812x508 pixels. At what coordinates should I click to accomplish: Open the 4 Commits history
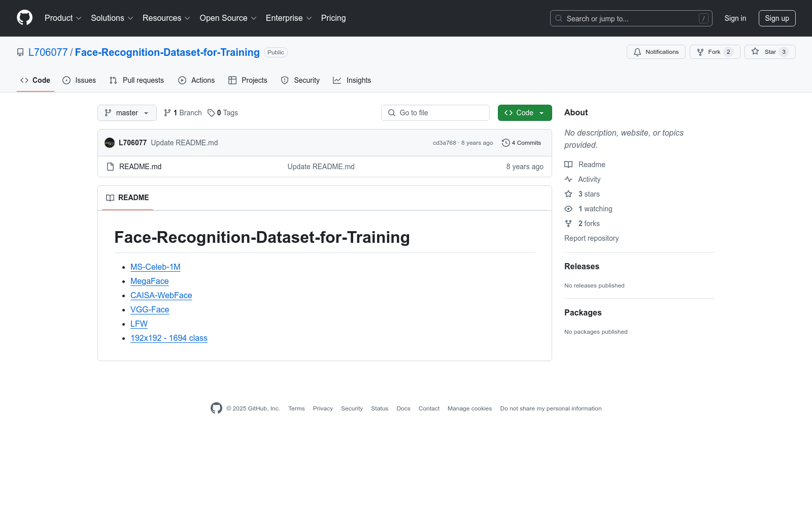[522, 143]
